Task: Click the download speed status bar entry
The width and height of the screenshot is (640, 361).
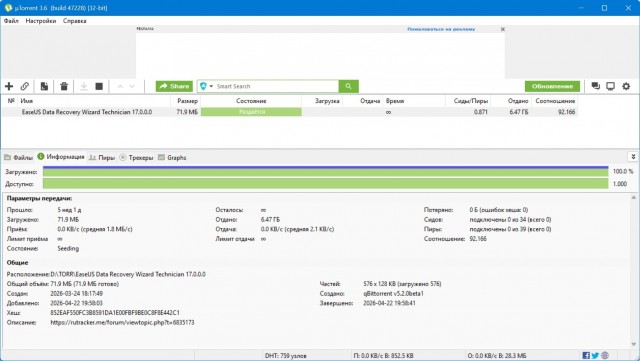Action: 383,356
